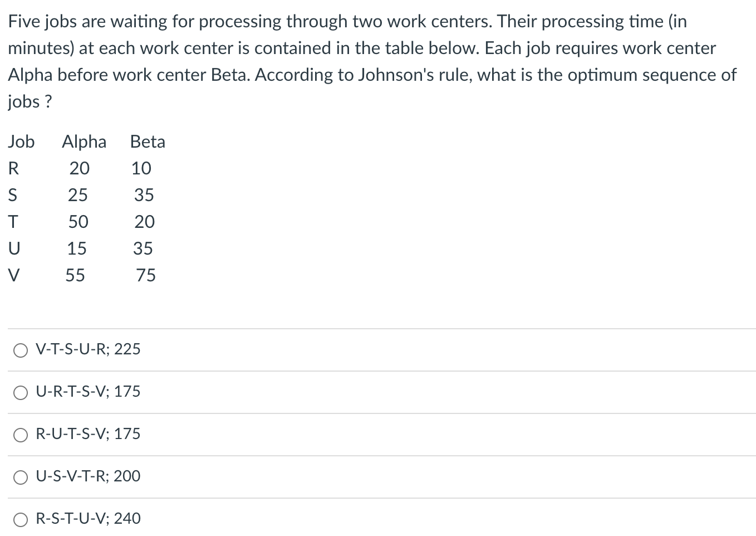Click job S's Beta value of 35
The height and width of the screenshot is (536, 756).
144,195
